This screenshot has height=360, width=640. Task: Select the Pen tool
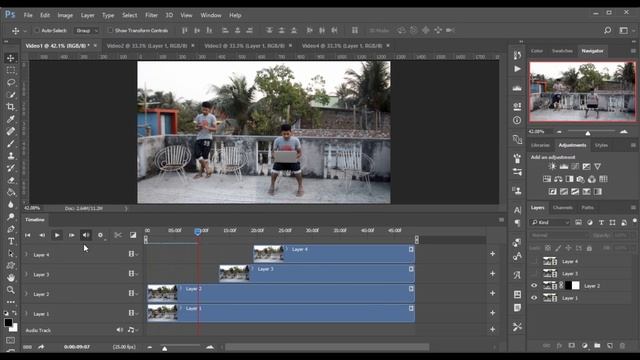pos(11,229)
